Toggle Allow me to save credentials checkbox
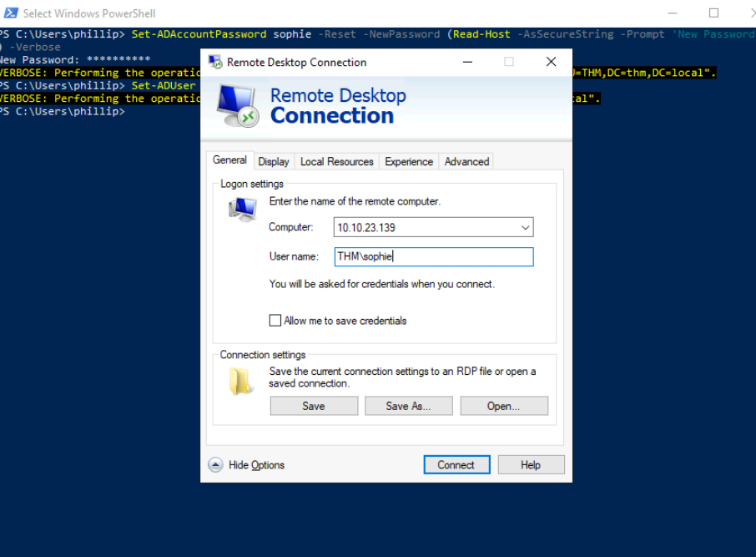Viewport: 756px width, 557px height. coord(275,321)
